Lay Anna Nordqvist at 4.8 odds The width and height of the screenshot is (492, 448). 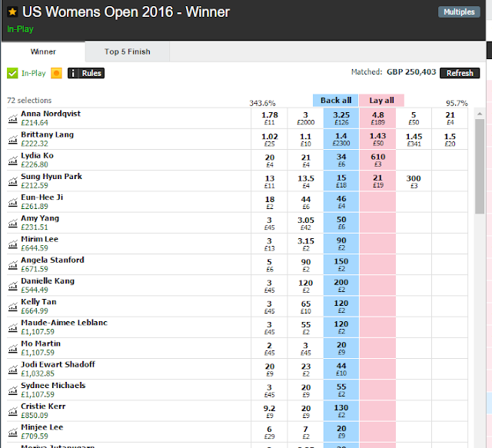(x=377, y=118)
